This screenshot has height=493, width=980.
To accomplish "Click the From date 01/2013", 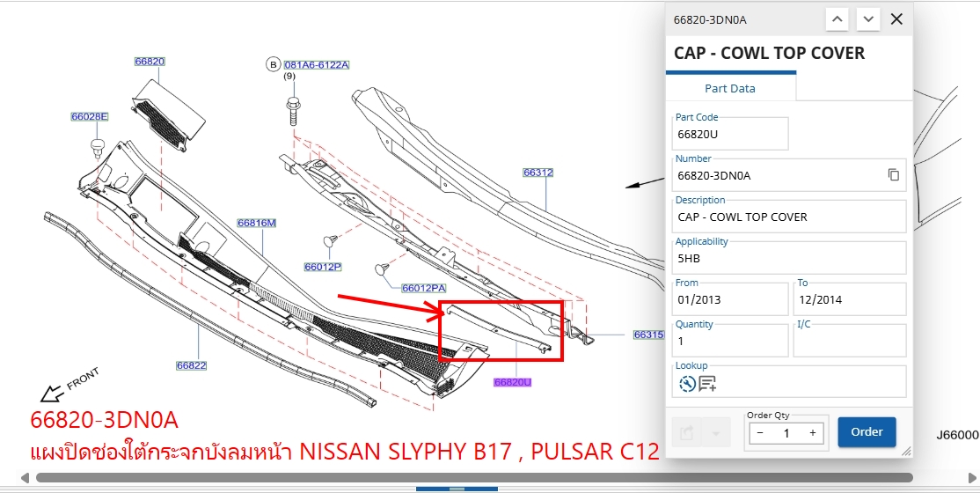I will (730, 299).
